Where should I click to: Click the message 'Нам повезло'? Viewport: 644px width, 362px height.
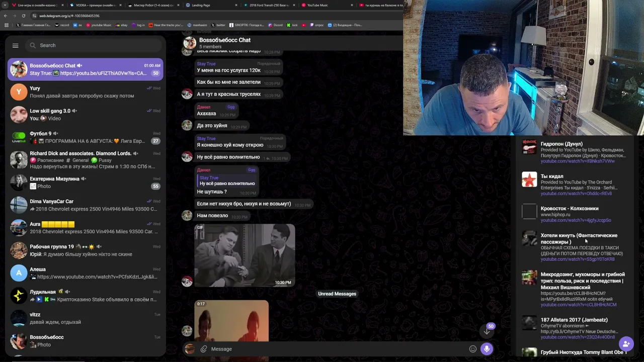(212, 216)
